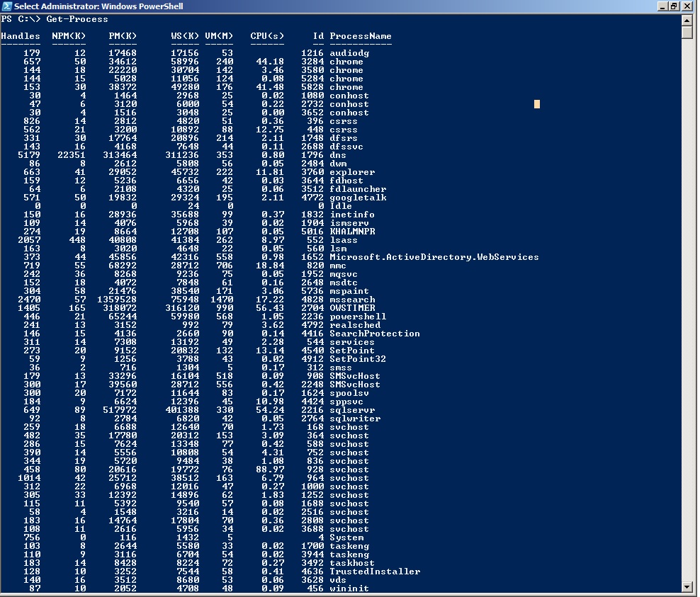Viewport: 700px width, 597px height.
Task: Click the KHALMNPR process name
Action: coord(352,232)
